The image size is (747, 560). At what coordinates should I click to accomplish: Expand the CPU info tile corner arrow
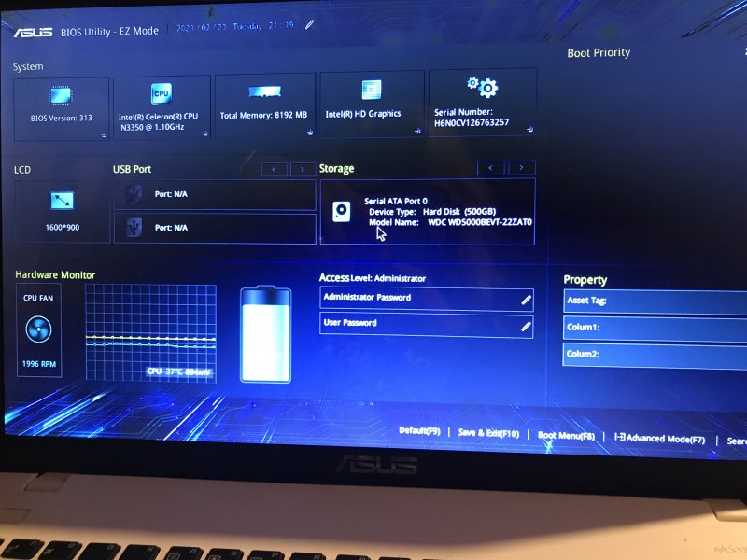[x=204, y=133]
